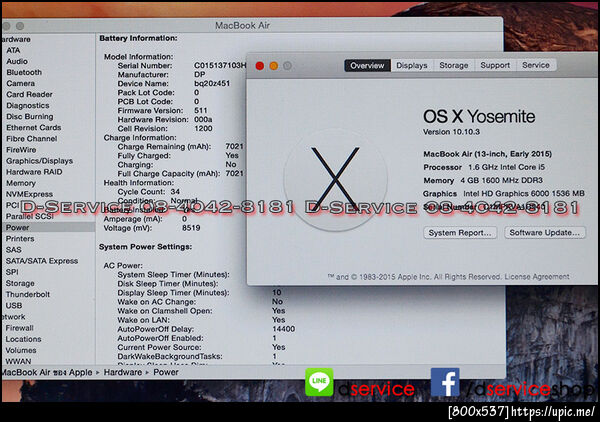The image size is (600, 422).
Task: Click the Cycle Count value 34
Action: (175, 191)
